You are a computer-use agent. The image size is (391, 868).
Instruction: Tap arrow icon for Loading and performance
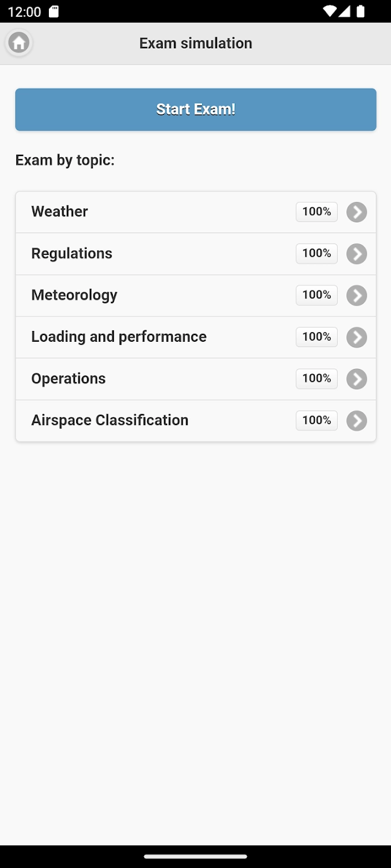pyautogui.click(x=357, y=337)
